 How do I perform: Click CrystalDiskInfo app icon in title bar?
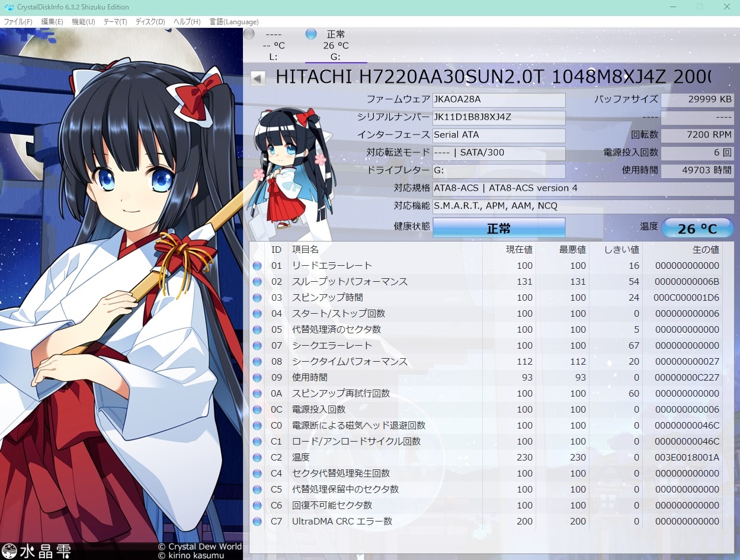(9, 7)
